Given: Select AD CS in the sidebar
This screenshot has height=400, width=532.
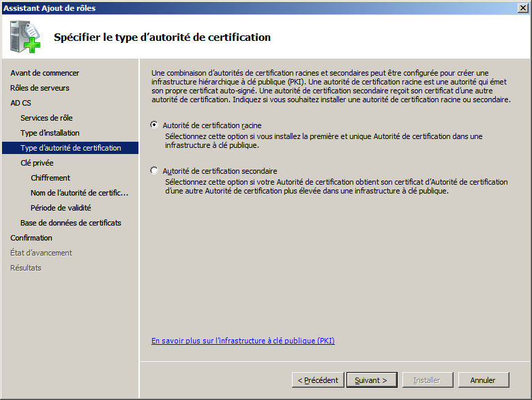Looking at the screenshot, I should (20, 103).
